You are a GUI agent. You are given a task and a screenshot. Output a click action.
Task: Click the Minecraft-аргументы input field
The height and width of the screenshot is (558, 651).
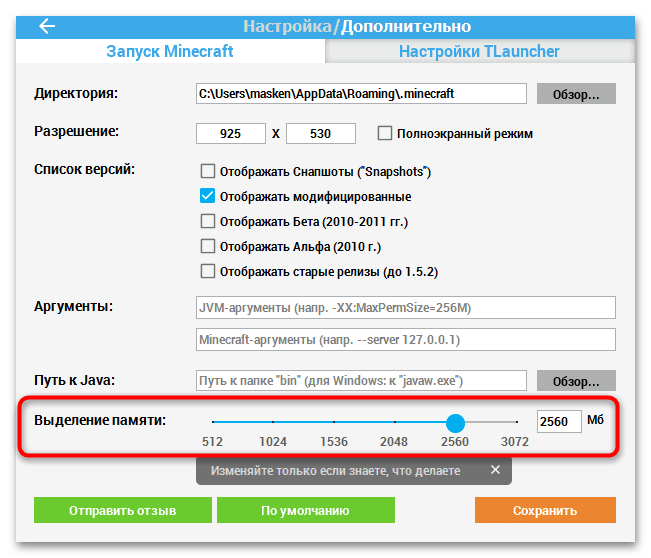click(x=406, y=340)
